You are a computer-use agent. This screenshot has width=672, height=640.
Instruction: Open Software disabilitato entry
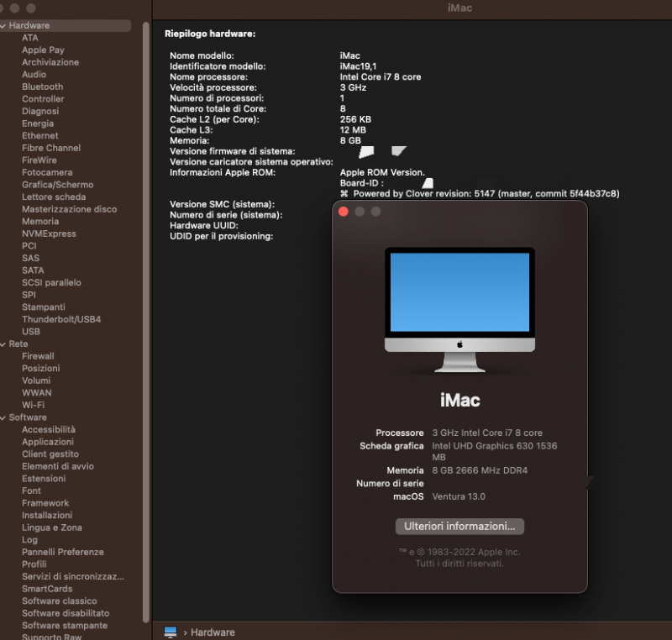point(66,613)
